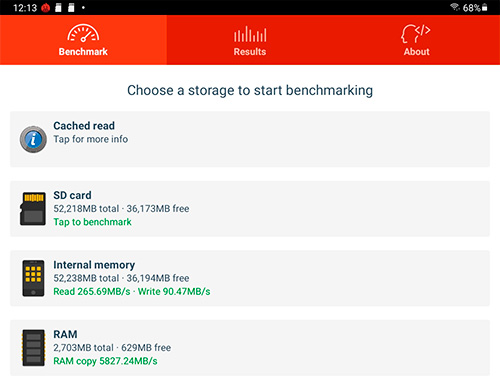Tap the blue info icon for Cached read

[33, 139]
